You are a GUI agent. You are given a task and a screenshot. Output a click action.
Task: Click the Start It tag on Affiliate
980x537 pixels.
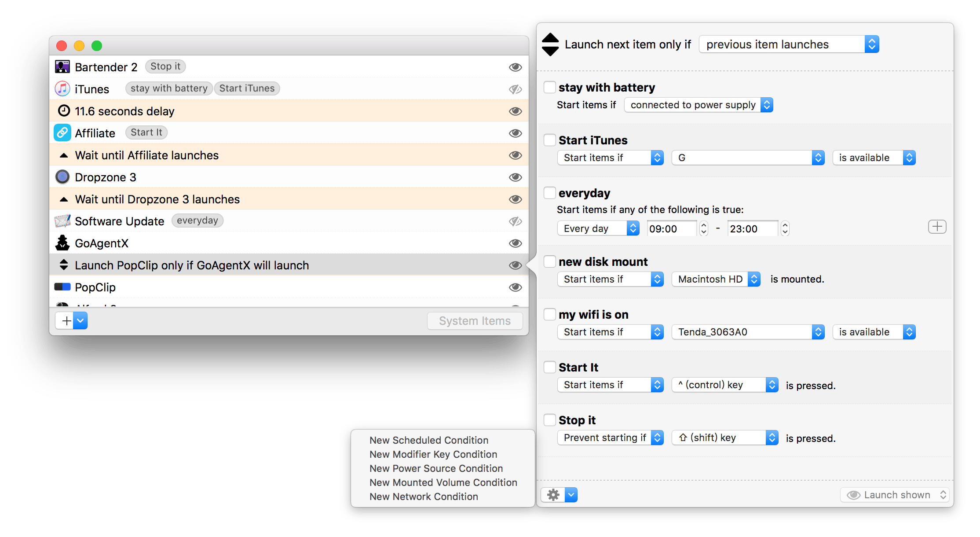146,132
